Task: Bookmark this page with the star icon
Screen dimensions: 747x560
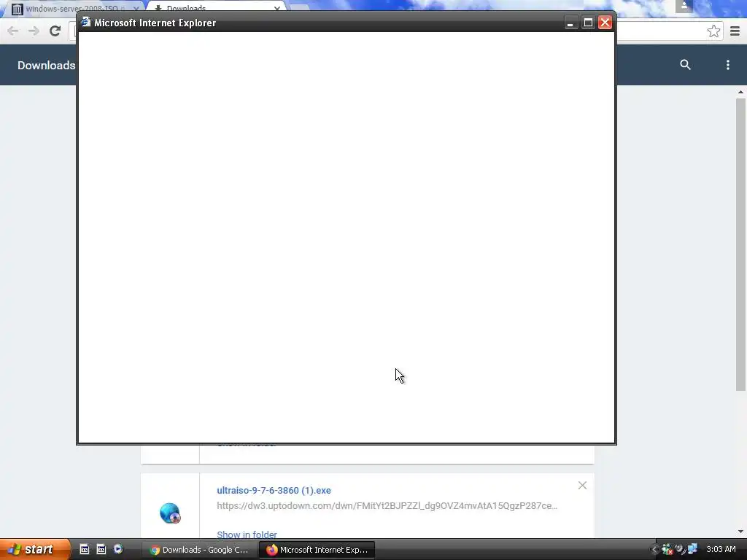Action: (713, 31)
